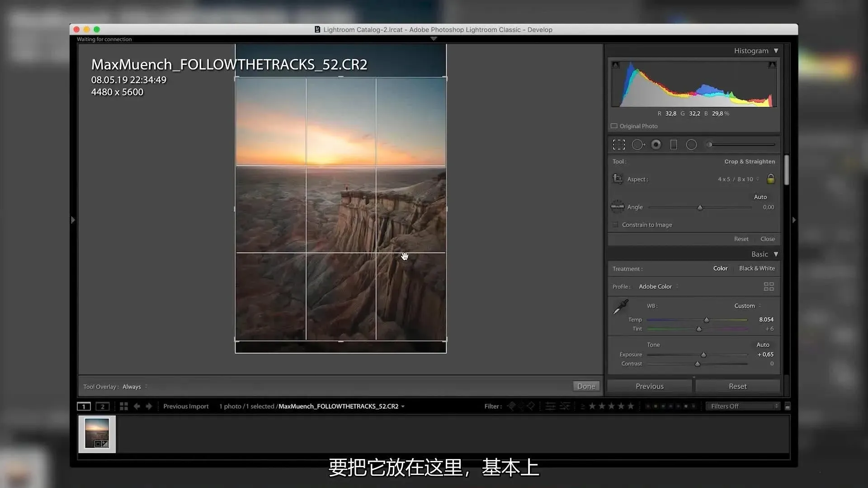Switch to secondary display window 2
Viewport: 868px width, 488px height.
pos(103,406)
